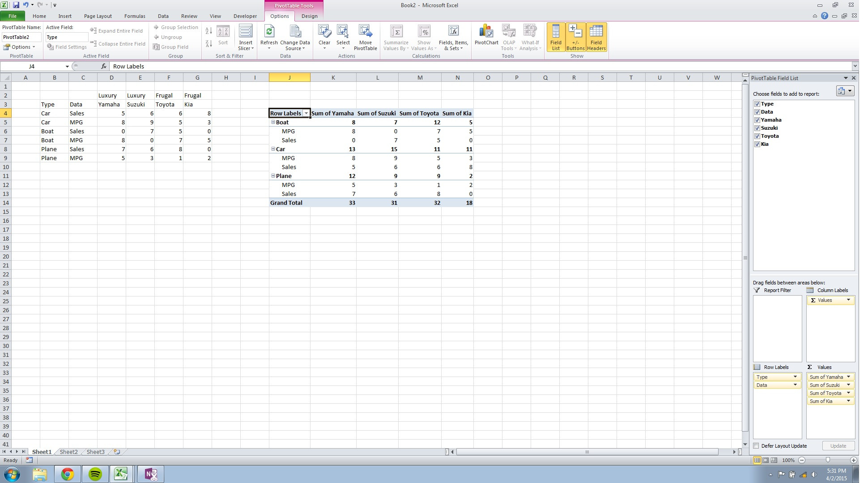Uncheck the Yamaha field checkbox
Screen dimensions: 868x483
click(x=757, y=120)
